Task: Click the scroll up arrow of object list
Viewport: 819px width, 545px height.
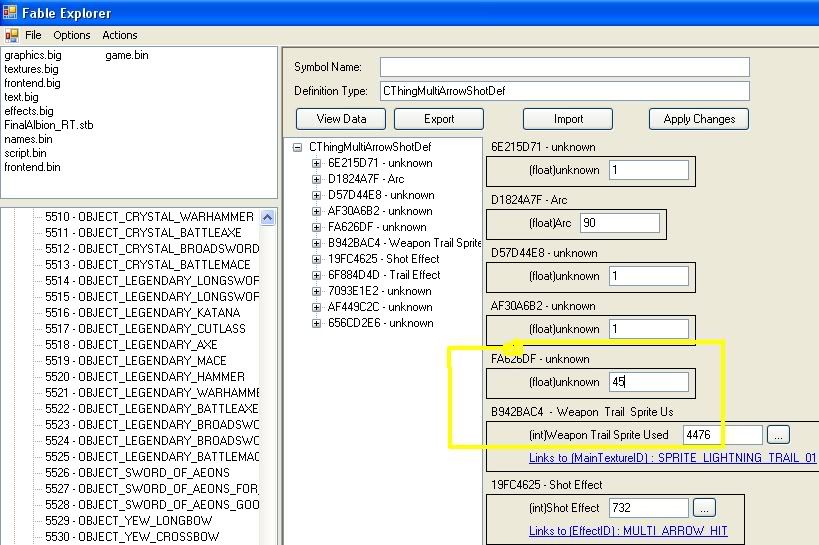Action: click(267, 217)
